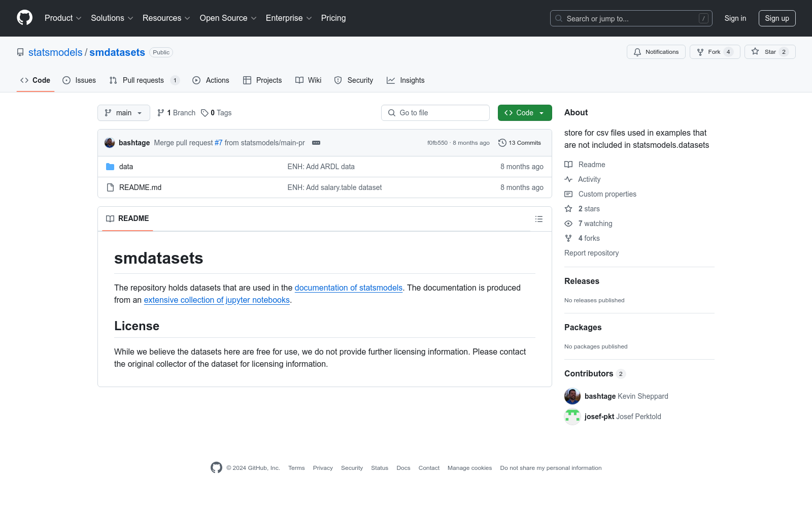
Task: Open pull request #7 link
Action: point(219,143)
